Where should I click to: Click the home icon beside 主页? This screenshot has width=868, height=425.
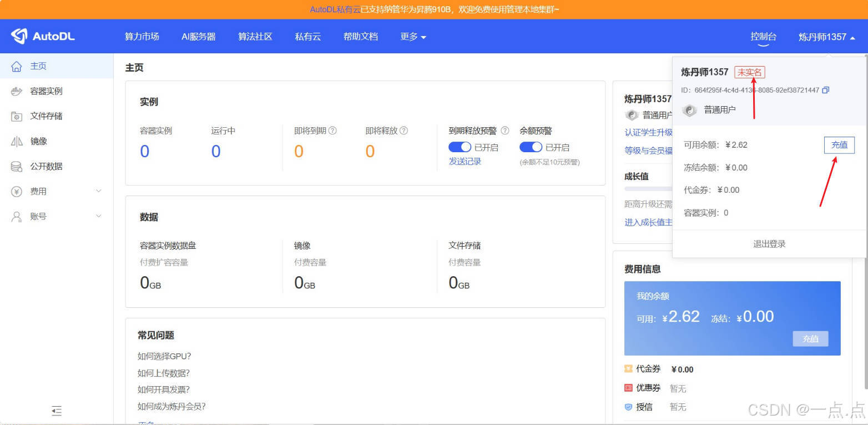(x=17, y=66)
